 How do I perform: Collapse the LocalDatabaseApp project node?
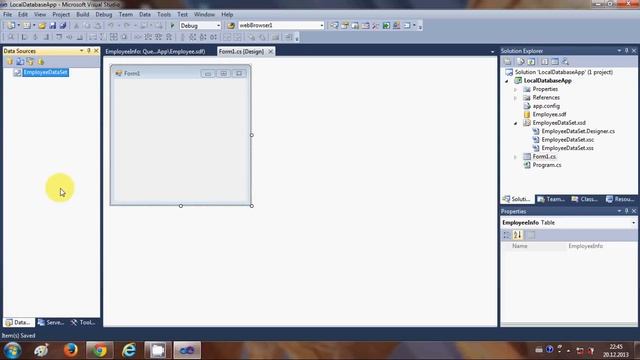(507, 81)
